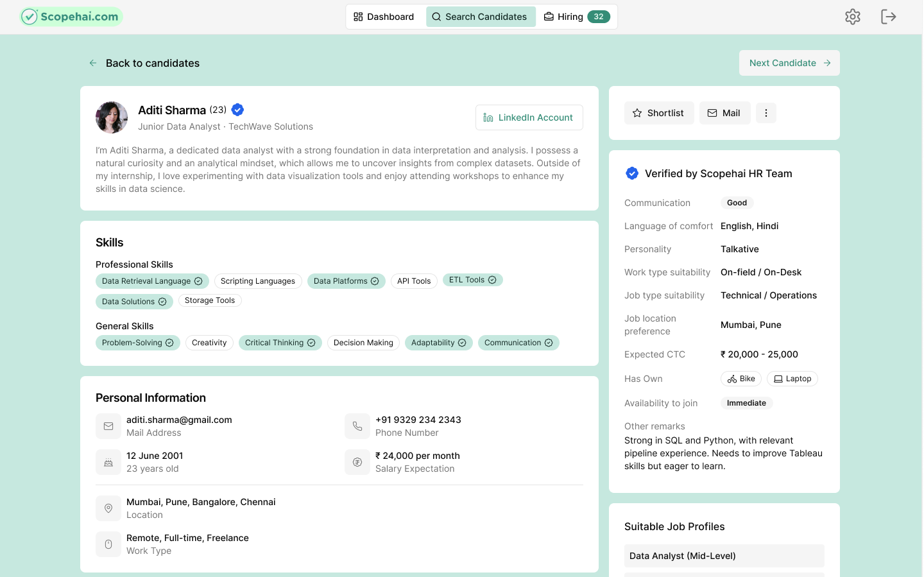The image size is (924, 577).
Task: Click the back arrow beside Back to candidates
Action: tap(93, 63)
